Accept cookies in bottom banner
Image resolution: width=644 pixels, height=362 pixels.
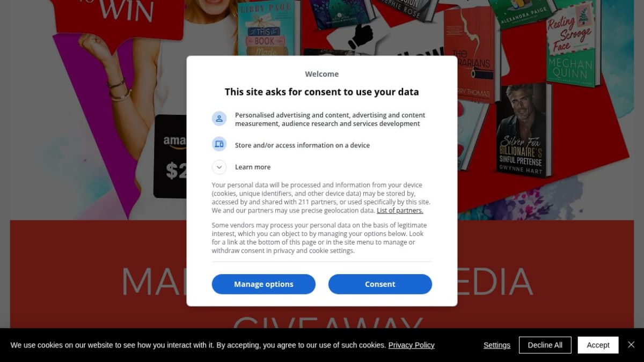pos(598,345)
